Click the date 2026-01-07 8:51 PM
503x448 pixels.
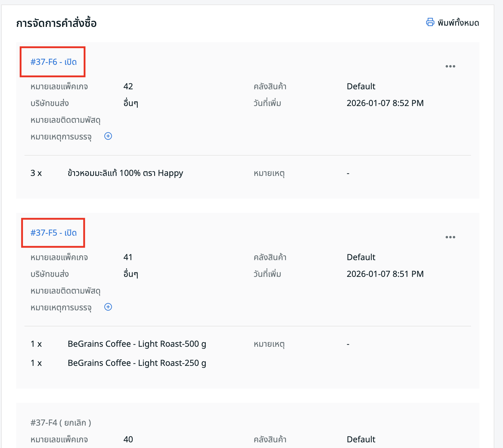click(385, 274)
